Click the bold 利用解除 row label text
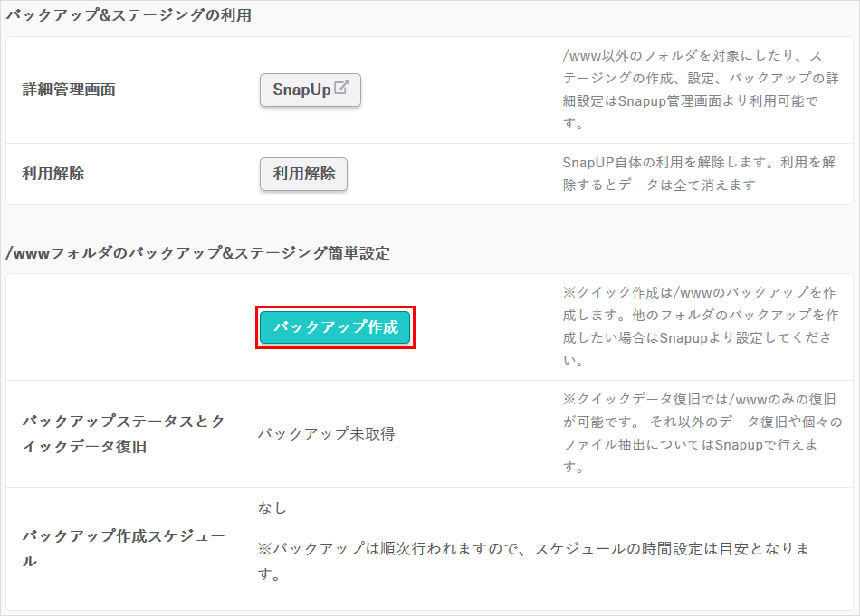The image size is (860, 616). pos(53,174)
